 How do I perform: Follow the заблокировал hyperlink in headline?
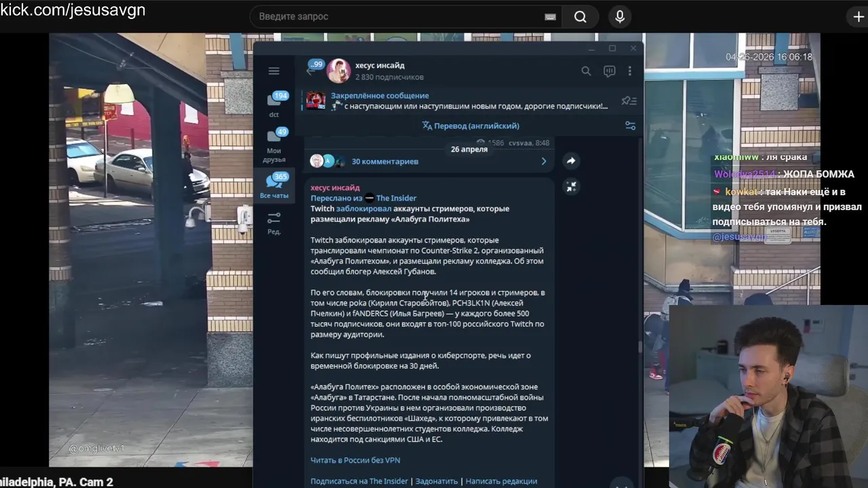[363, 209]
